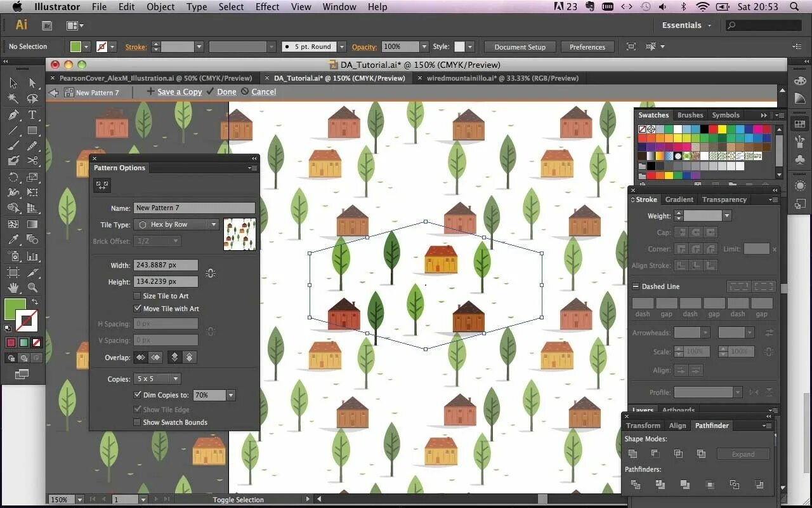This screenshot has width=812, height=508.
Task: Click the link width and height icon
Action: pyautogui.click(x=211, y=273)
